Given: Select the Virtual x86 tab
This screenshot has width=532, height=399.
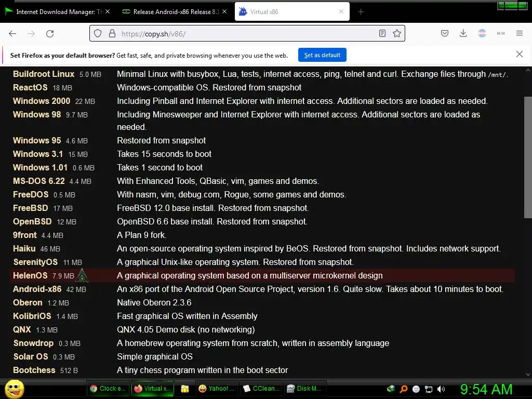Looking at the screenshot, I should pyautogui.click(x=292, y=11).
